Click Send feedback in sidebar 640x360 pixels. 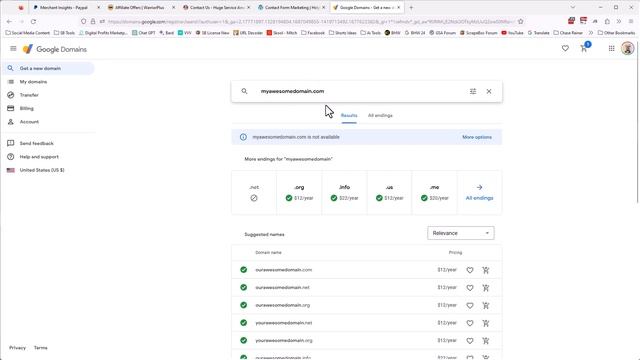coord(36,143)
